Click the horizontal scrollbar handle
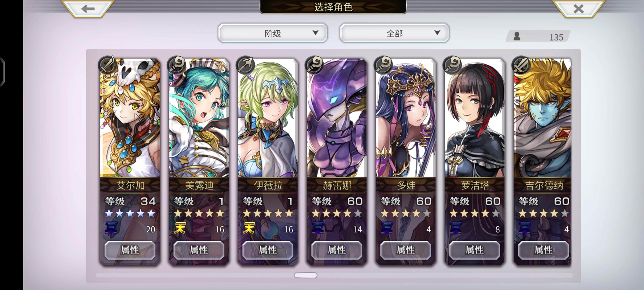 (x=305, y=275)
